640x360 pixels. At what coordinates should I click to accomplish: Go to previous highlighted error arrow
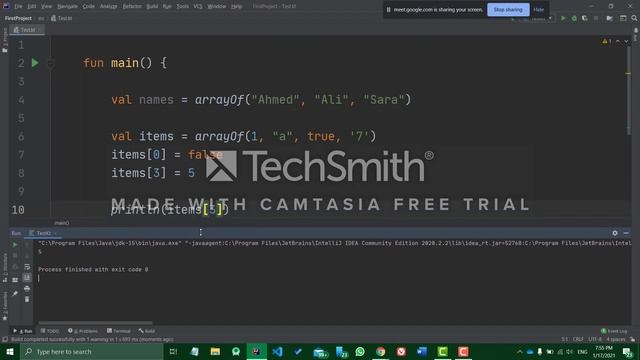click(618, 41)
